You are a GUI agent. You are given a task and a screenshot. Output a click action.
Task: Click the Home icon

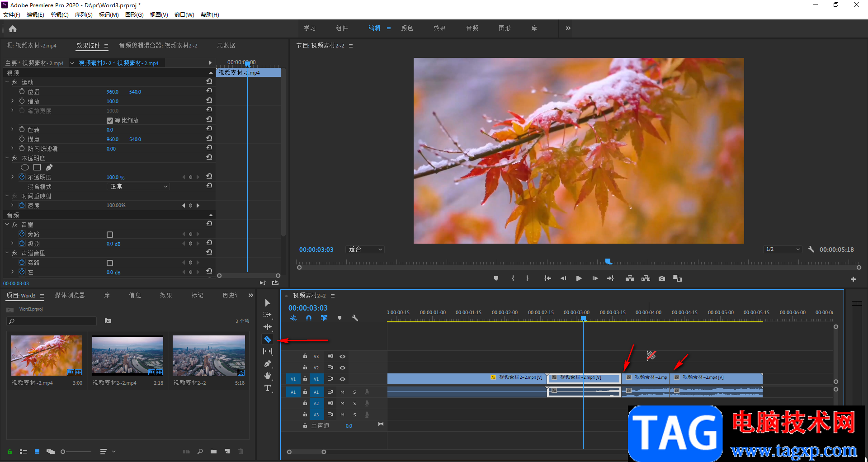(13, 28)
